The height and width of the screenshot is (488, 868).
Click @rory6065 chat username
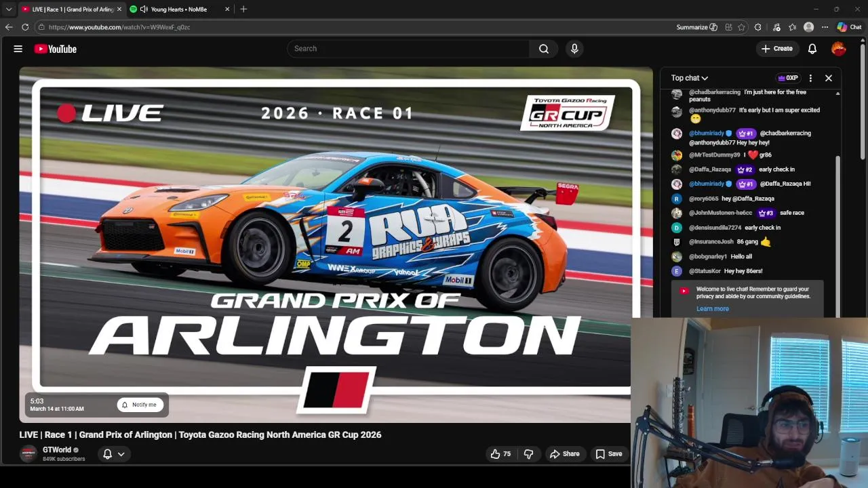pos(703,199)
